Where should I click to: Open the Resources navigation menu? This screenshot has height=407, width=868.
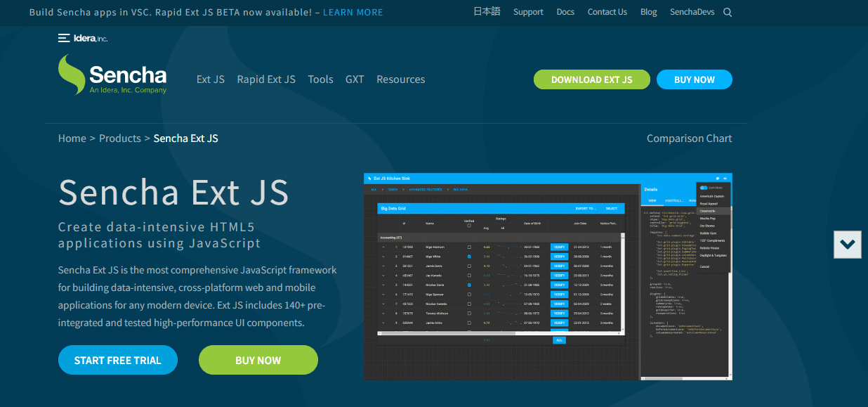point(400,79)
